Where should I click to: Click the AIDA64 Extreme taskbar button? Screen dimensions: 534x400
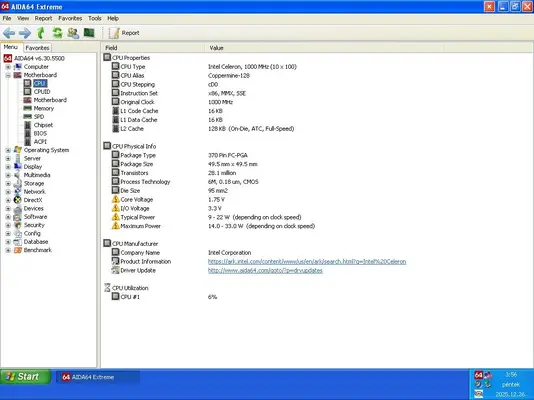pyautogui.click(x=98, y=377)
